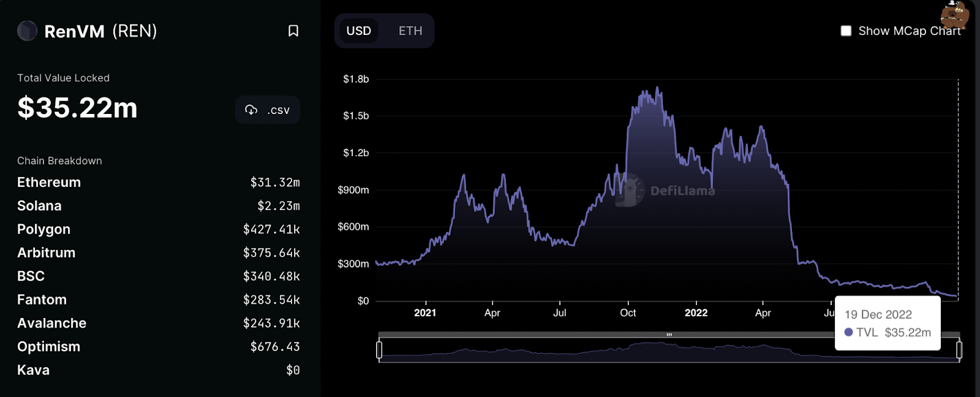The height and width of the screenshot is (397, 980).
Task: Click the right handle of the time range slider
Action: pyautogui.click(x=959, y=350)
